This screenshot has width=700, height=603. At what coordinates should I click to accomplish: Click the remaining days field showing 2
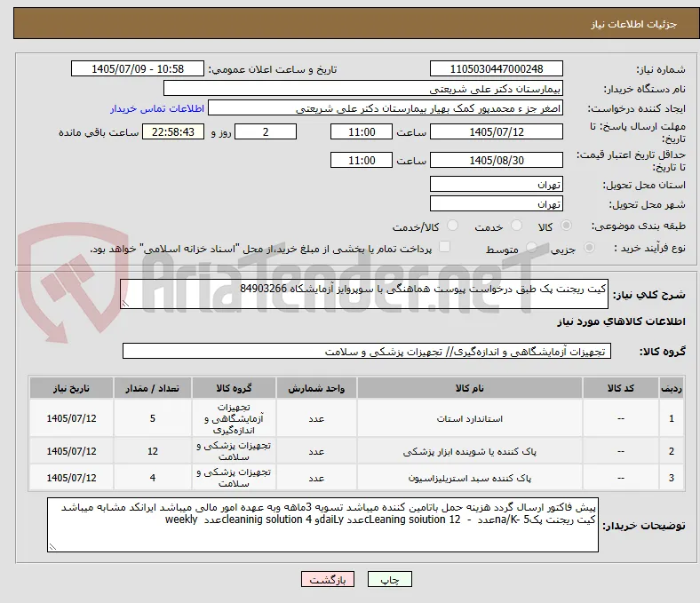click(x=266, y=131)
